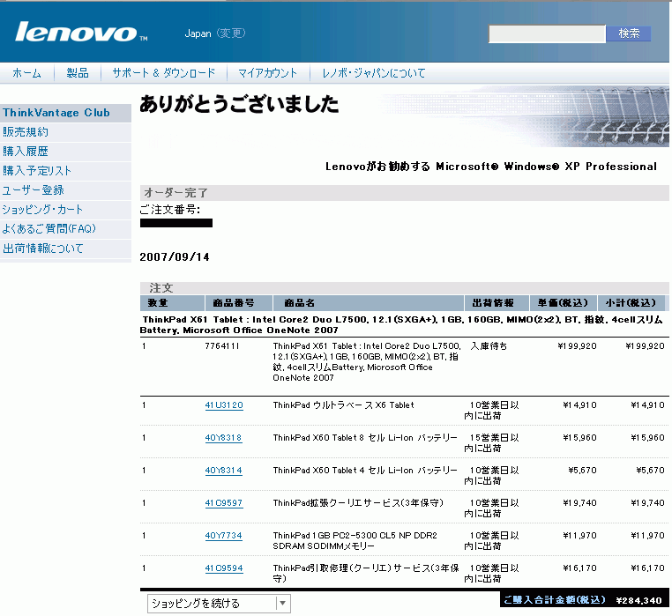Click ThinkPad ウルトラベース X6 Tablet name
This screenshot has width=672, height=616.
343,405
